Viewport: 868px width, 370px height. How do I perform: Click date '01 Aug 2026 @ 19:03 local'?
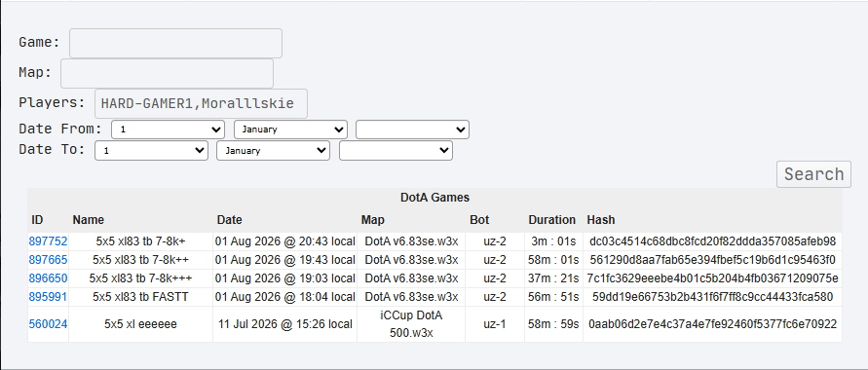coord(285,278)
